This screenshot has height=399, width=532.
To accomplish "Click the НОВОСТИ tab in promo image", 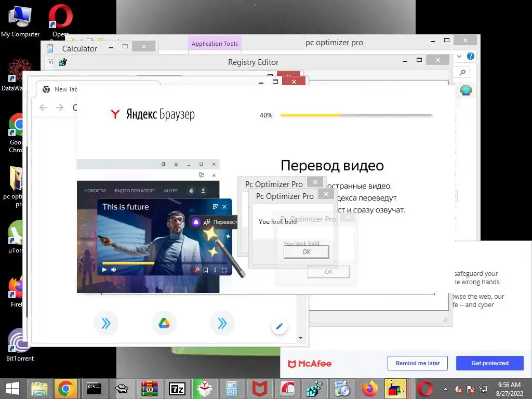I will coord(95,191).
